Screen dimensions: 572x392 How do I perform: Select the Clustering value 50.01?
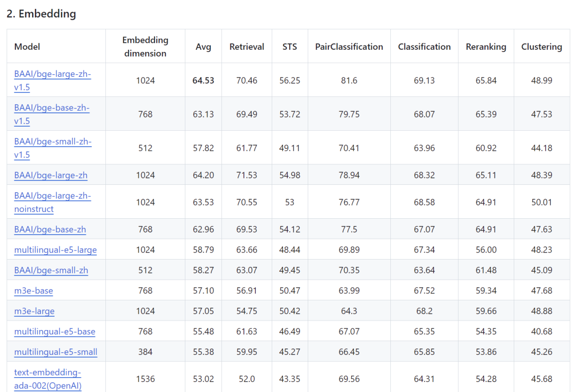click(x=542, y=202)
